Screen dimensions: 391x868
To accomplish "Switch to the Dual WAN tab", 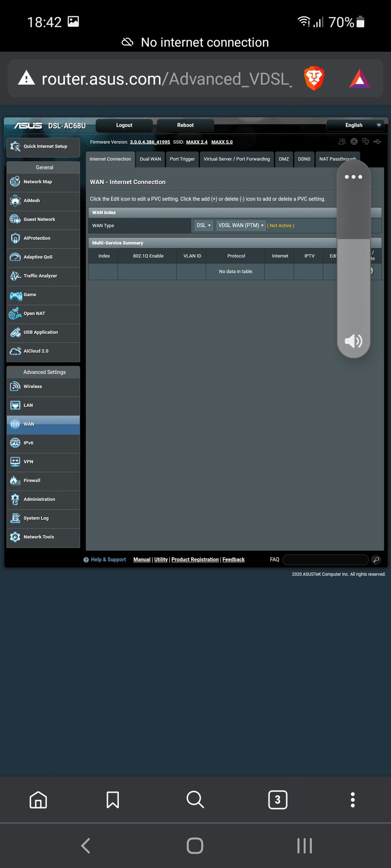I will (151, 159).
